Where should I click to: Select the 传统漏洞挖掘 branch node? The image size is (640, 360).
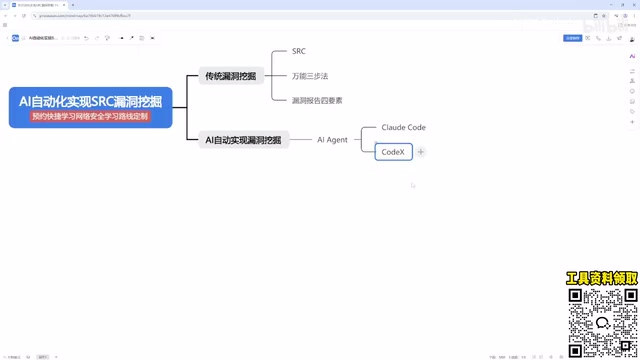(231, 76)
